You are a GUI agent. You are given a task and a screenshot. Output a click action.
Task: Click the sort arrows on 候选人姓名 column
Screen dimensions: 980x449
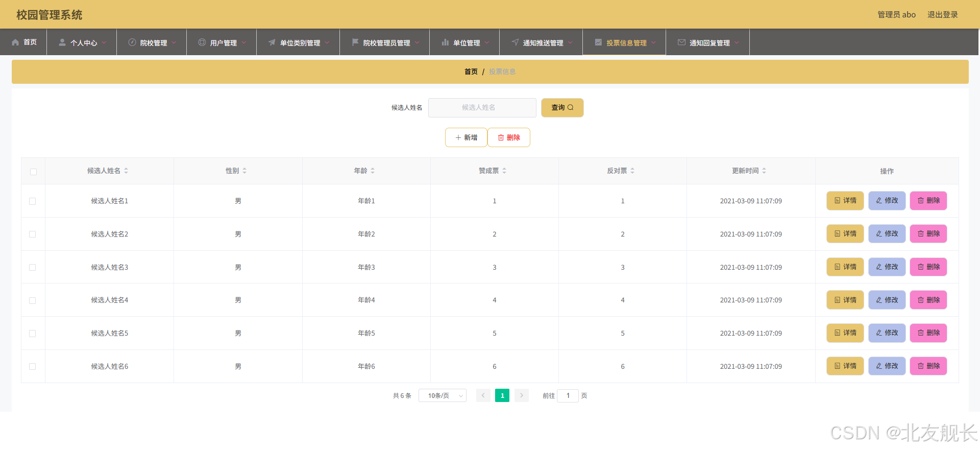pyautogui.click(x=126, y=171)
